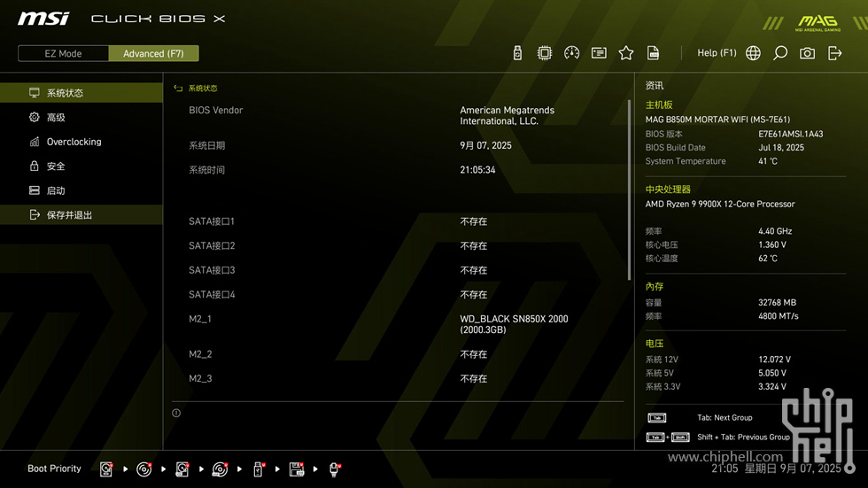
Task: Open language selection globe icon
Action: pos(753,53)
